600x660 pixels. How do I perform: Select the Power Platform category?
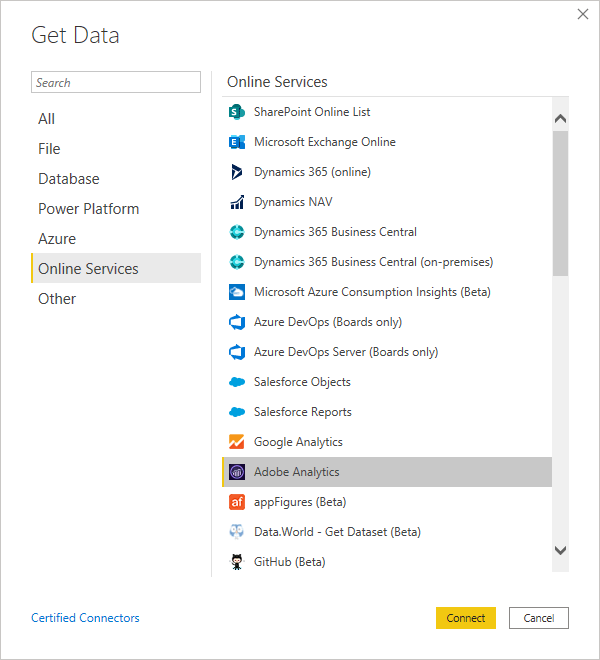click(89, 209)
